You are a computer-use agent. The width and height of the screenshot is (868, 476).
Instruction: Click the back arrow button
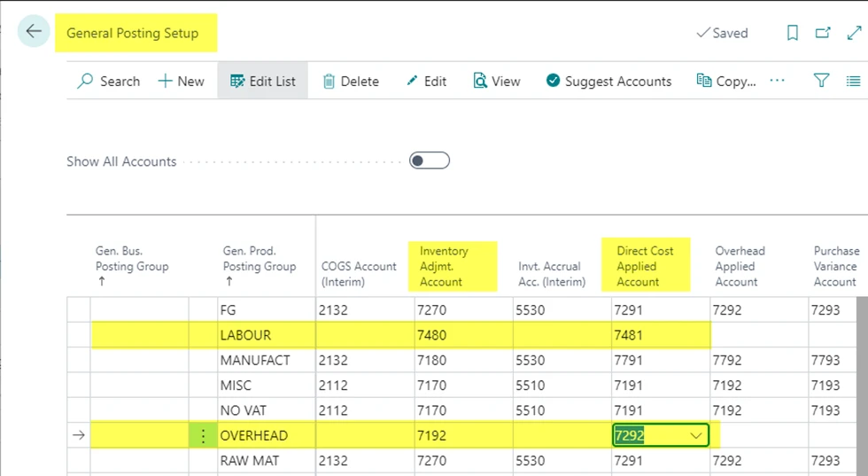coord(34,32)
